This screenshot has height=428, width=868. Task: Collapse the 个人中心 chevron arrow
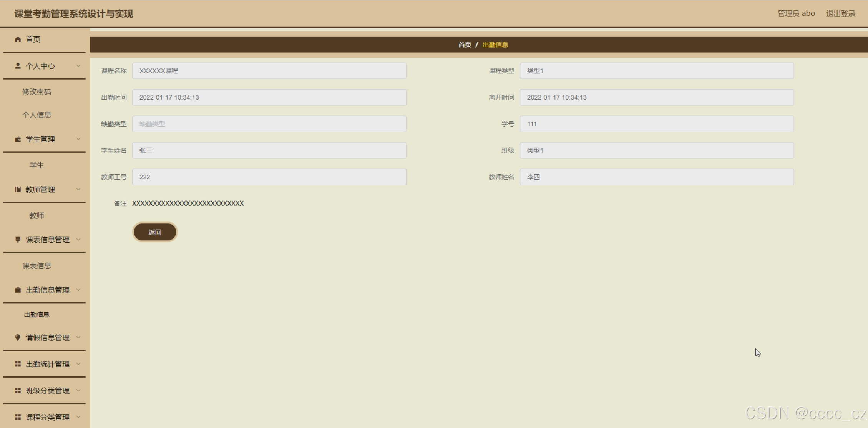pos(78,66)
